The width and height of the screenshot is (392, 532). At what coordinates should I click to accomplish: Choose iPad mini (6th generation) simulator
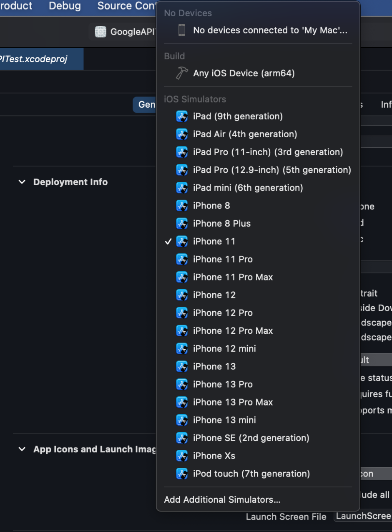pyautogui.click(x=248, y=188)
